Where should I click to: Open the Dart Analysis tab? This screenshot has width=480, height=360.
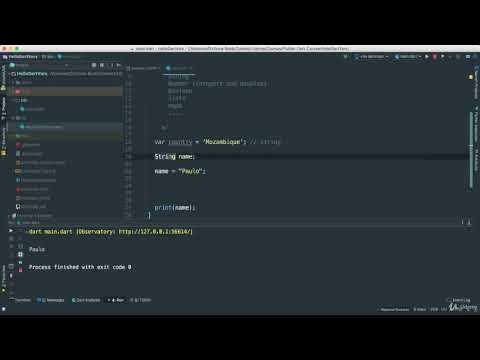(x=86, y=300)
